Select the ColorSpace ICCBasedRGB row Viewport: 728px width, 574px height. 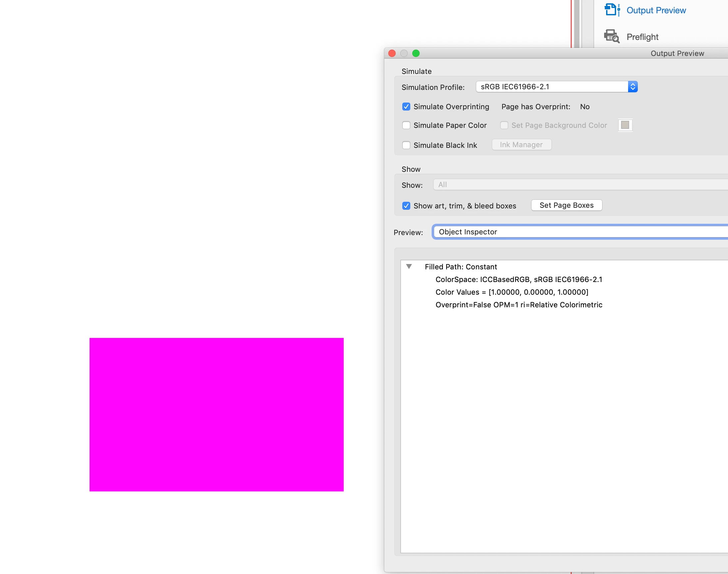pos(519,280)
